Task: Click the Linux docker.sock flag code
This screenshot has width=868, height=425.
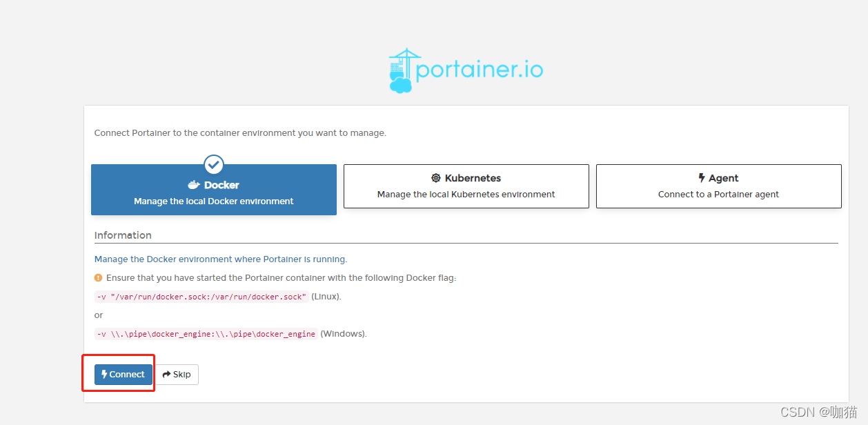Action: (x=201, y=297)
